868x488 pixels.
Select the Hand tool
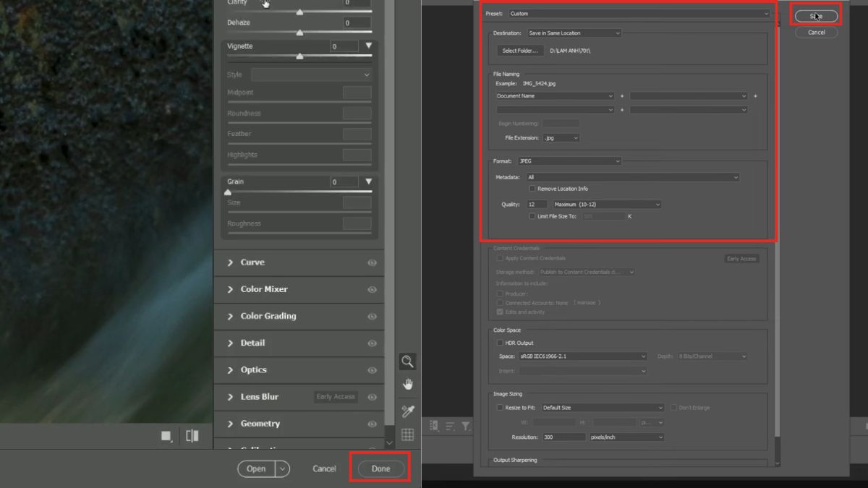(407, 384)
